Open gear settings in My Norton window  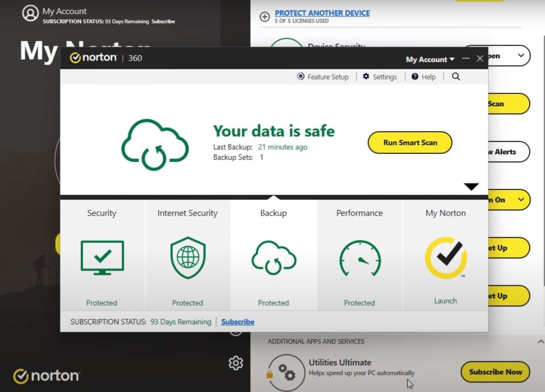click(236, 363)
